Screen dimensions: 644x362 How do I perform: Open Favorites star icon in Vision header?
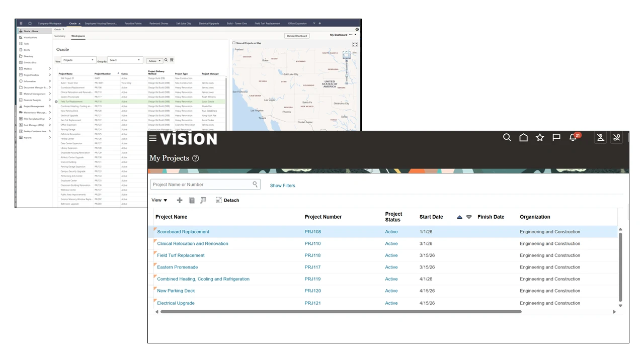click(540, 137)
